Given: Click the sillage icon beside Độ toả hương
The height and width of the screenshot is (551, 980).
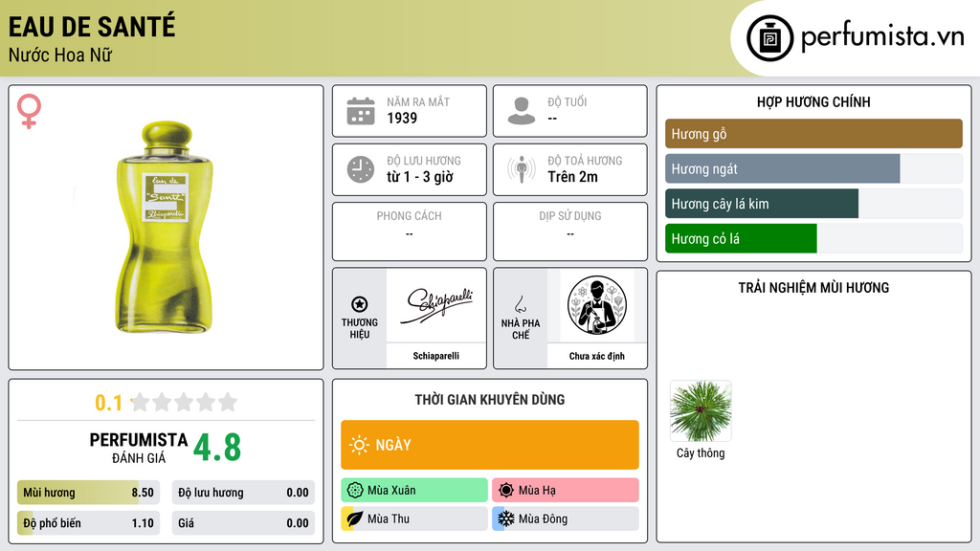Looking at the screenshot, I should 522,169.
